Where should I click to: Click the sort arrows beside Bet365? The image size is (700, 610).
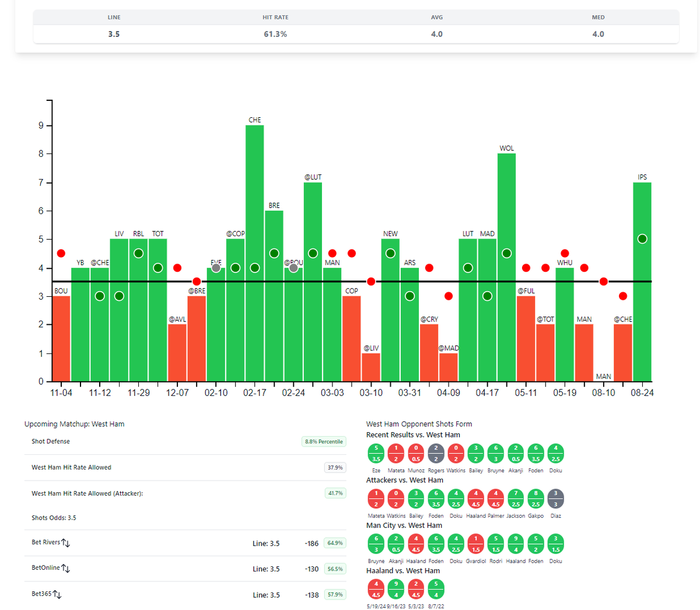57,594
